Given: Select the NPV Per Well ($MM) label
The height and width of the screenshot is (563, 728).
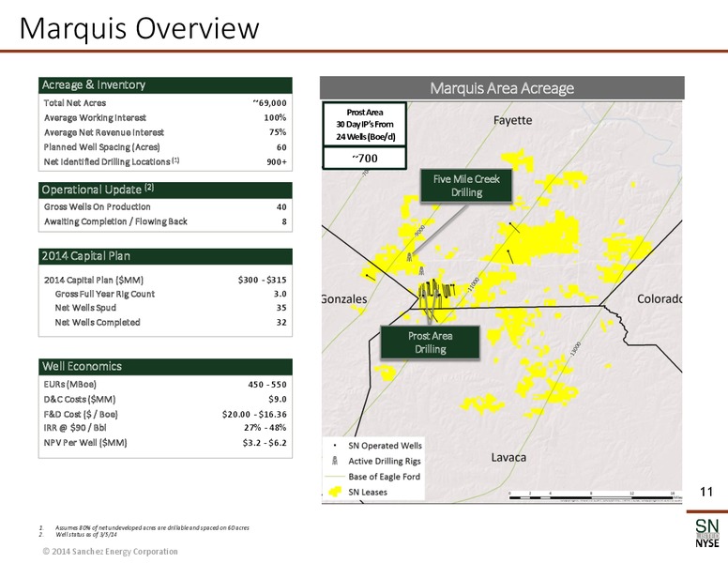Looking at the screenshot, I should (85, 443).
